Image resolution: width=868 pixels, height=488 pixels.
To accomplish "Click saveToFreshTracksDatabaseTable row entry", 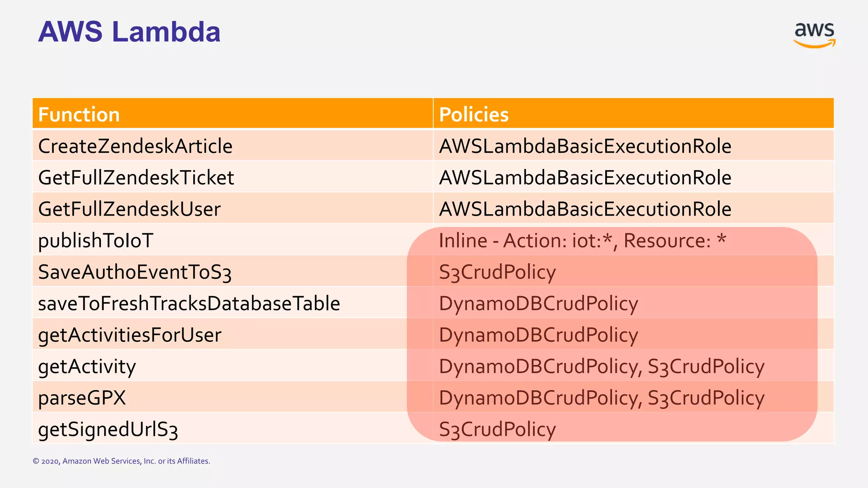I will click(189, 303).
